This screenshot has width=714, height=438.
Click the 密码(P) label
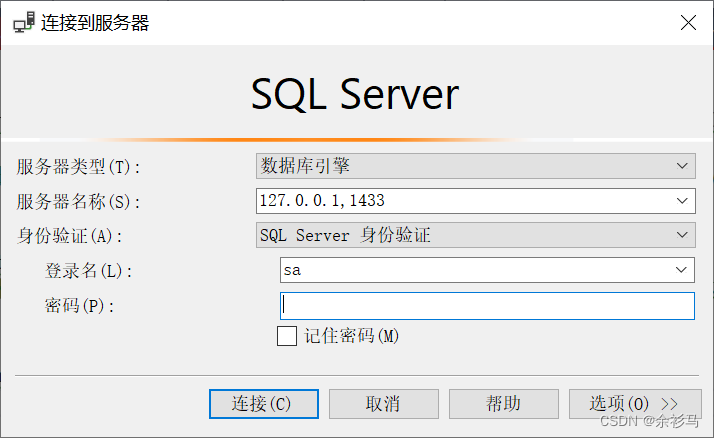pos(79,306)
